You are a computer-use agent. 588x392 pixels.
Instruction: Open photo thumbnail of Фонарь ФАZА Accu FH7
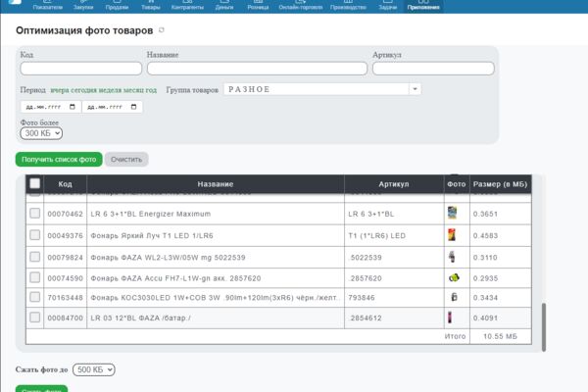pyautogui.click(x=454, y=278)
